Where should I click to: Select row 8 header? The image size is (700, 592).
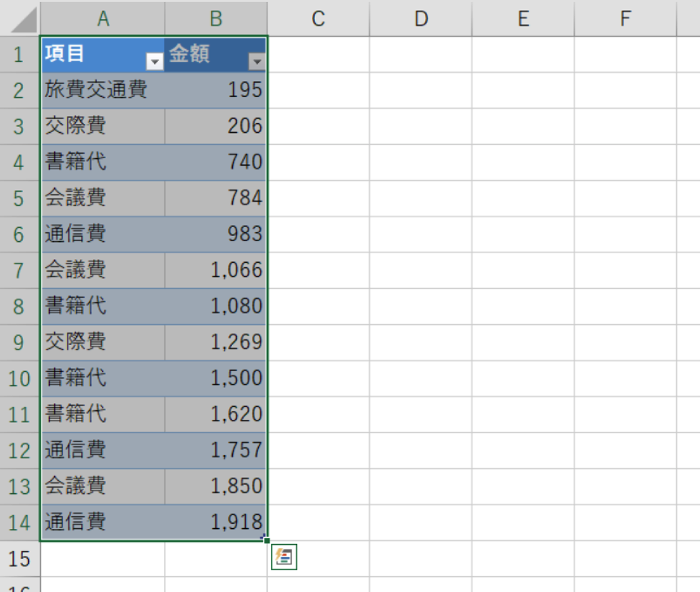pyautogui.click(x=19, y=307)
